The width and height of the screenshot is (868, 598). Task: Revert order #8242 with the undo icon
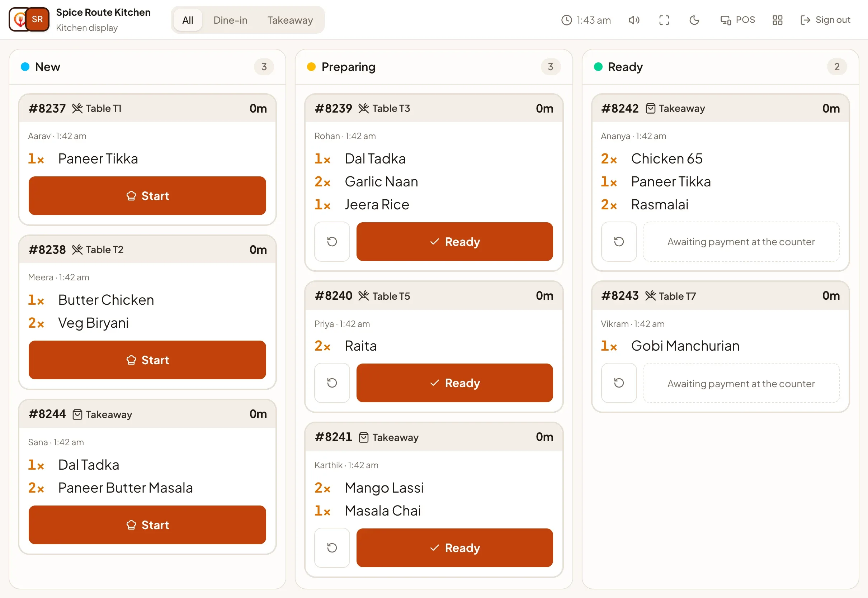point(619,242)
